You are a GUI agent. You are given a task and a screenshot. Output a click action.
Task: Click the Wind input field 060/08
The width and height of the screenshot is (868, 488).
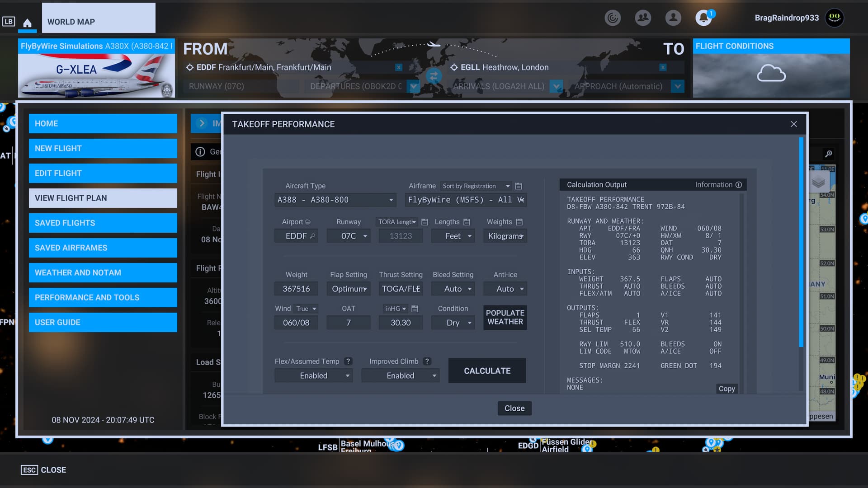296,323
